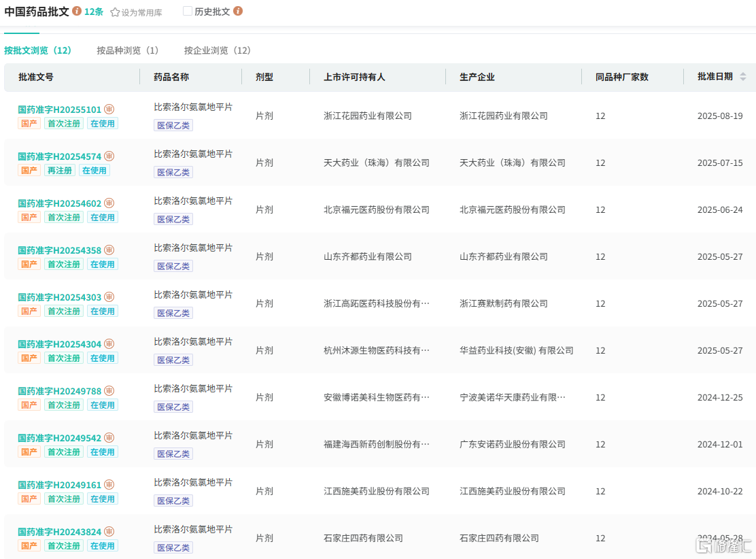Image resolution: width=756 pixels, height=559 pixels.
Task: Click holder 福建海西新药创制股份有…
Action: [x=377, y=444]
